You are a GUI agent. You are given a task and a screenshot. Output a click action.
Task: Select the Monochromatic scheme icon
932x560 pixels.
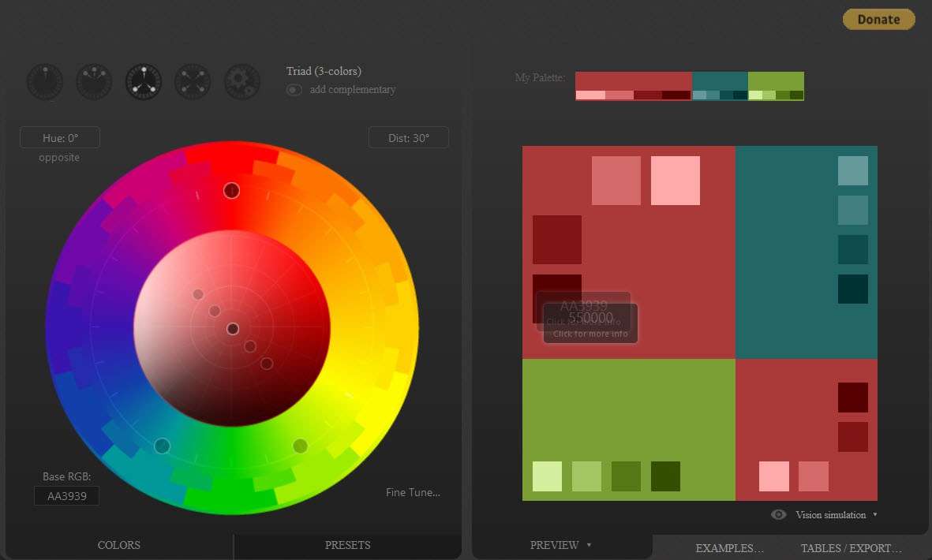tap(45, 81)
